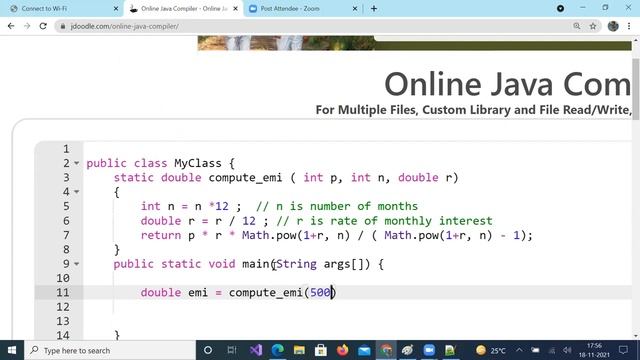
Task: Click the 'return' keyword on line 7
Action: (161, 236)
